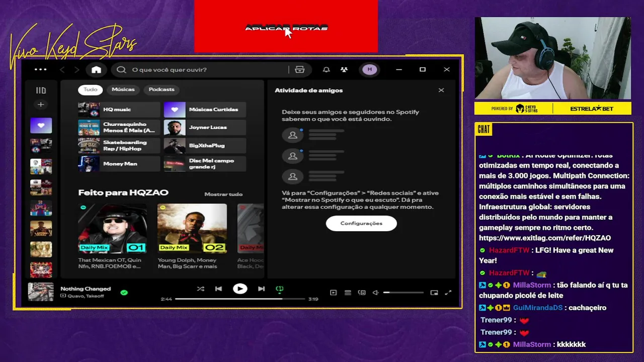Select the Podcasts filter chip
Viewport: 644px width, 362px height.
[162, 89]
